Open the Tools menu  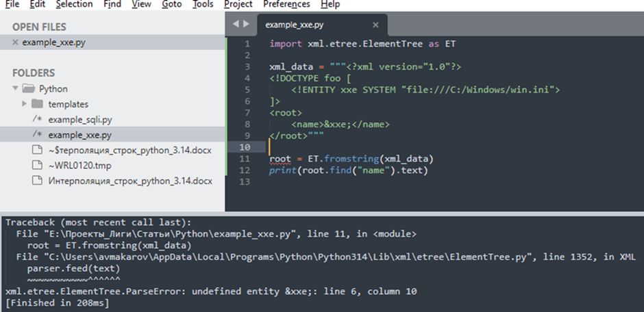(203, 4)
